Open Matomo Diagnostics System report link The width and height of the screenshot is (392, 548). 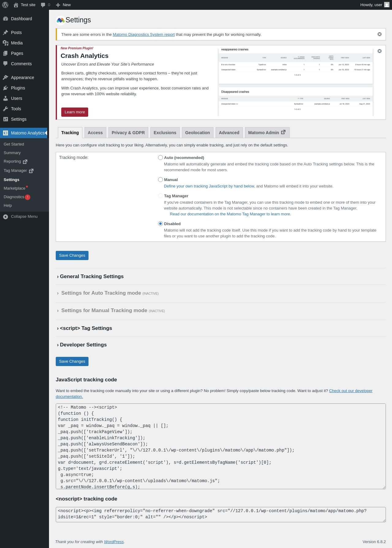[x=144, y=35]
